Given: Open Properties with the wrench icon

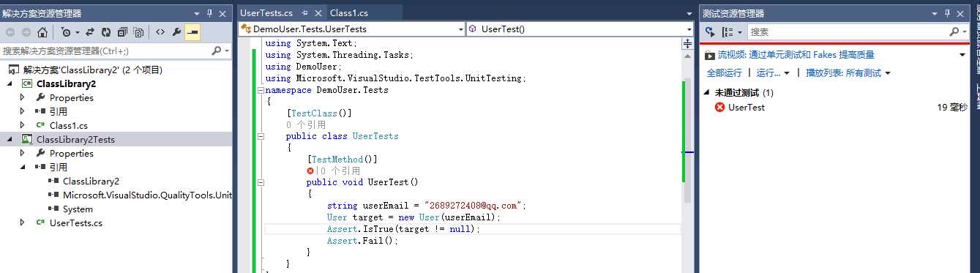Looking at the screenshot, I should 176,32.
